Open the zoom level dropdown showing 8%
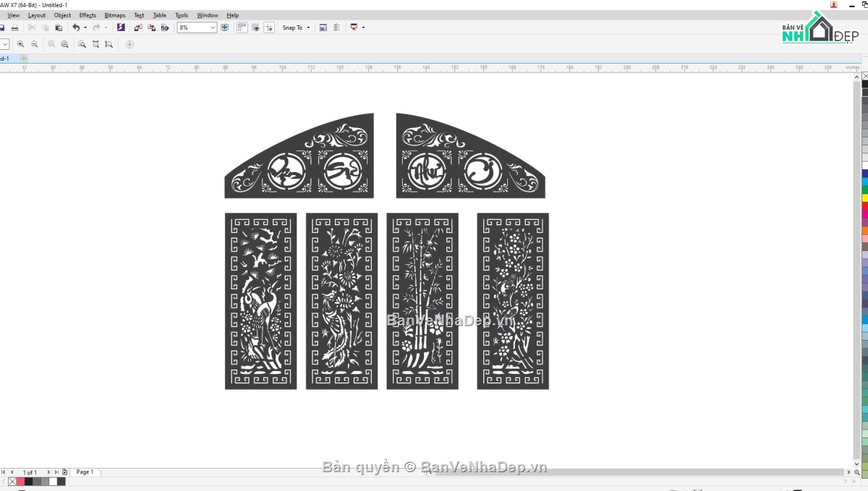The width and height of the screenshot is (868, 491). 213,27
